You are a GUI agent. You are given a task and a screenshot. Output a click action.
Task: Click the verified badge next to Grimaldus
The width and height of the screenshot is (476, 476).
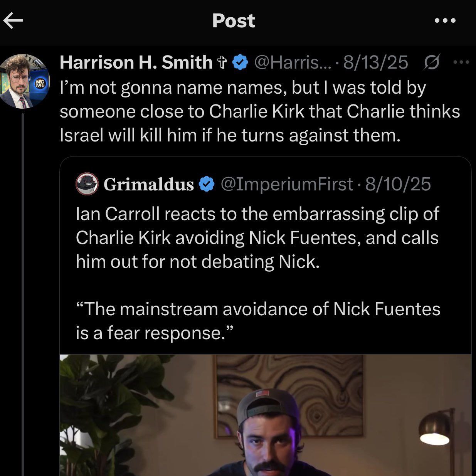point(207,184)
